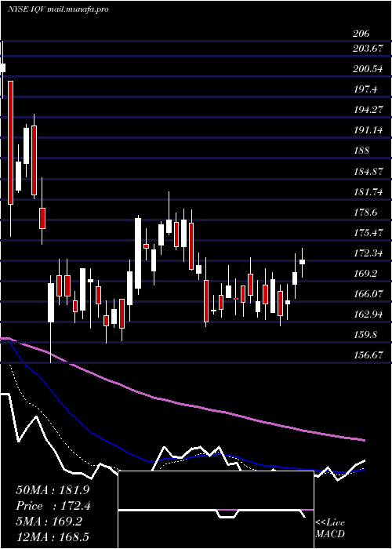
Task: Click the 12MA : 168.5 readout
Action: coord(53,536)
